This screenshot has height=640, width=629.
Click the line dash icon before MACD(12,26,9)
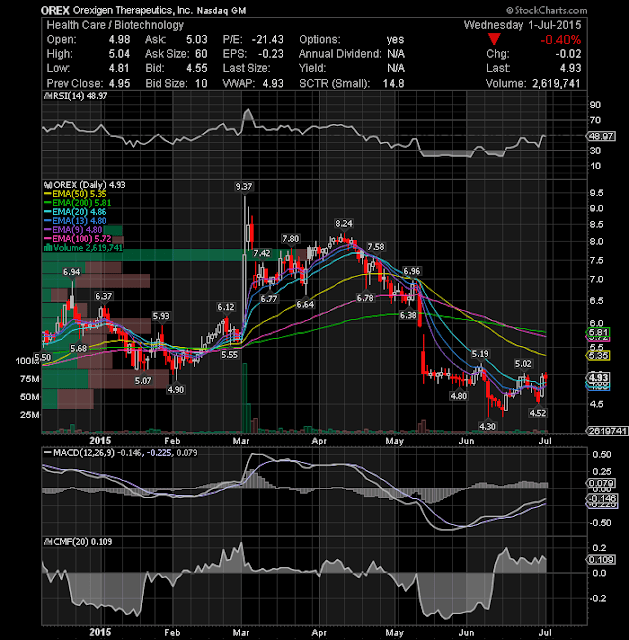47,453
